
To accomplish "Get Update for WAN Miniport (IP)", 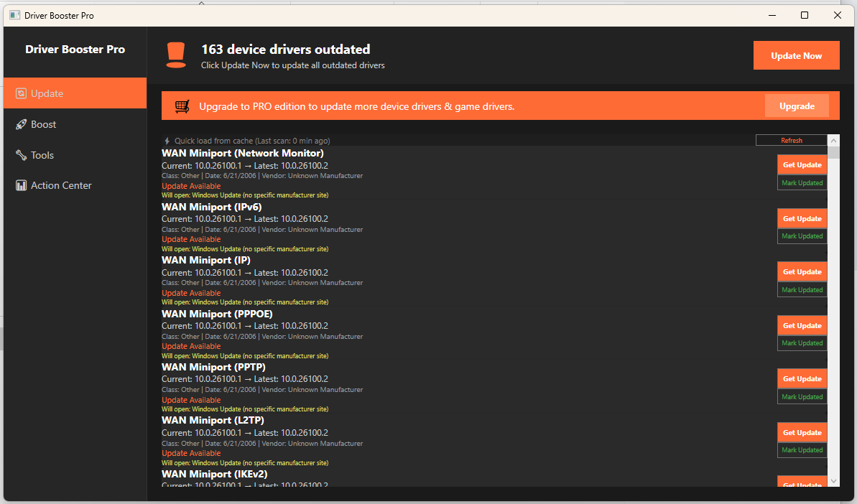I will (802, 272).
